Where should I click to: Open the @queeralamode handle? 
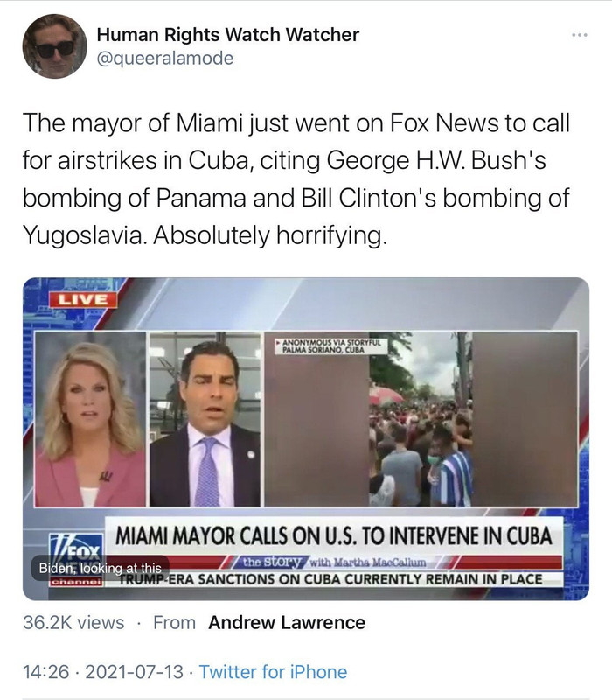coord(165,58)
